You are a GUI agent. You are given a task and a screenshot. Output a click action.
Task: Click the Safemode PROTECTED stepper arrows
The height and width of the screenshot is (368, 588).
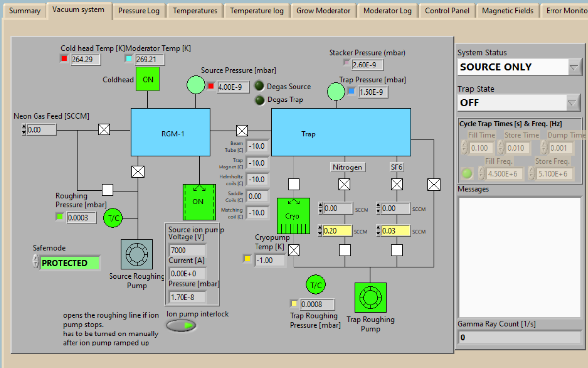[36, 261]
